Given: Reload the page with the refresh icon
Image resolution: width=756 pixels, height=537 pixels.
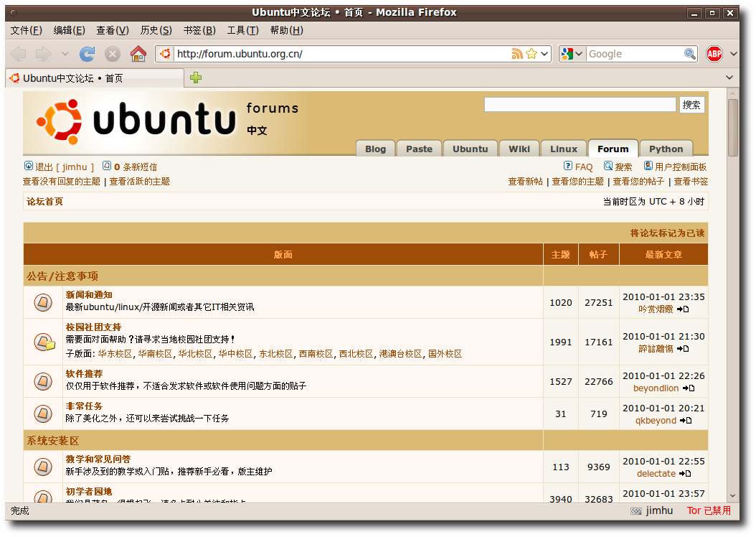Looking at the screenshot, I should pyautogui.click(x=88, y=54).
